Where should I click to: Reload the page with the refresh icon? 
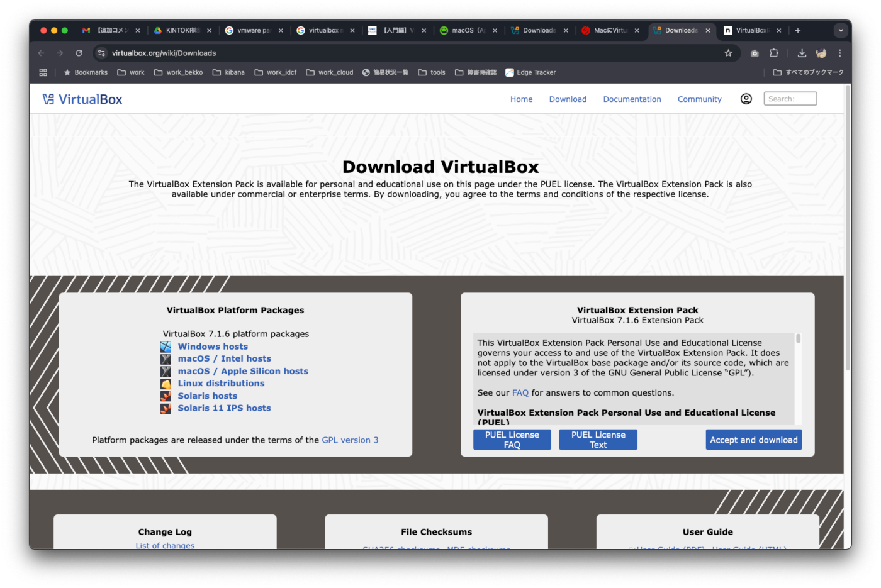tap(79, 53)
